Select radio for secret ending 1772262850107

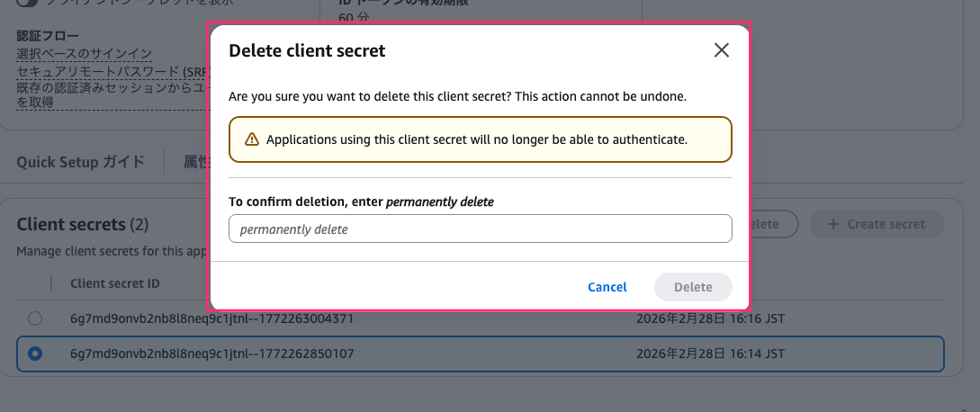(x=35, y=354)
